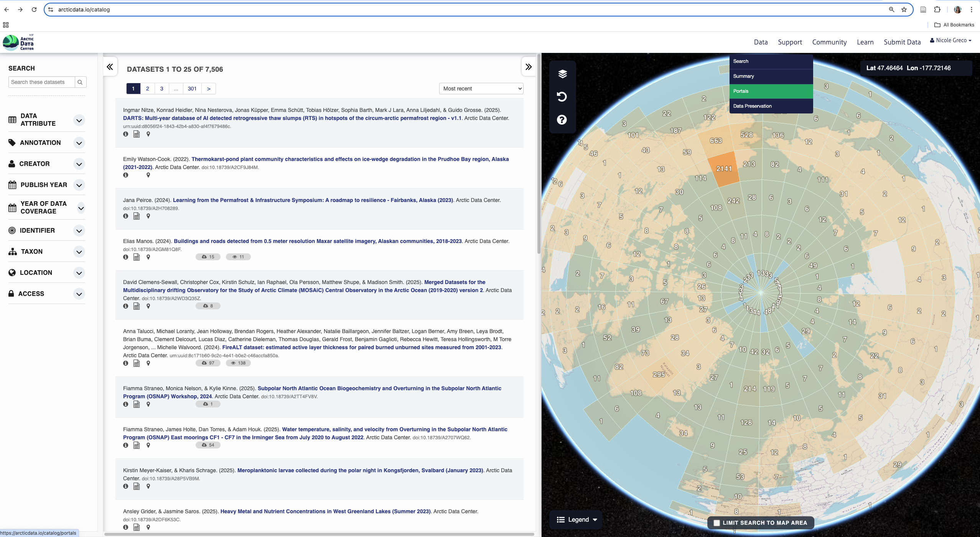The image size is (980, 537).
Task: Go to results page 301
Action: [192, 89]
